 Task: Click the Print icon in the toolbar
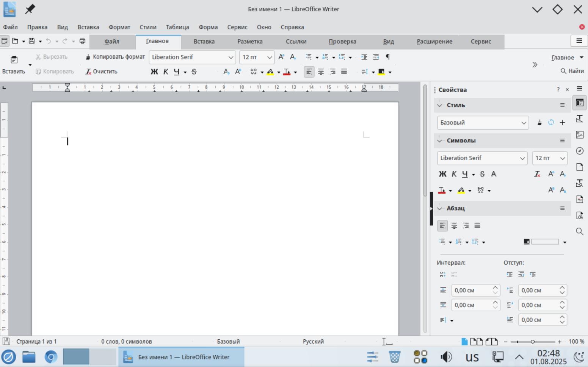point(82,41)
